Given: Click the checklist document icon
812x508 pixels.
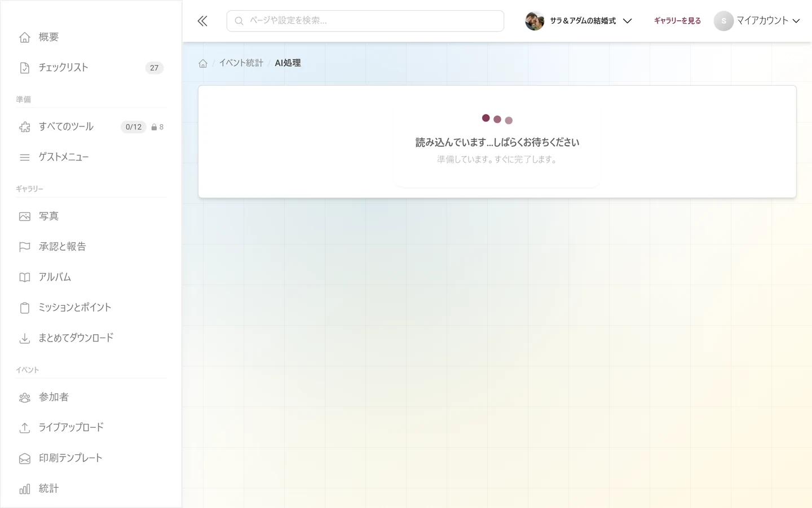Looking at the screenshot, I should (x=25, y=68).
